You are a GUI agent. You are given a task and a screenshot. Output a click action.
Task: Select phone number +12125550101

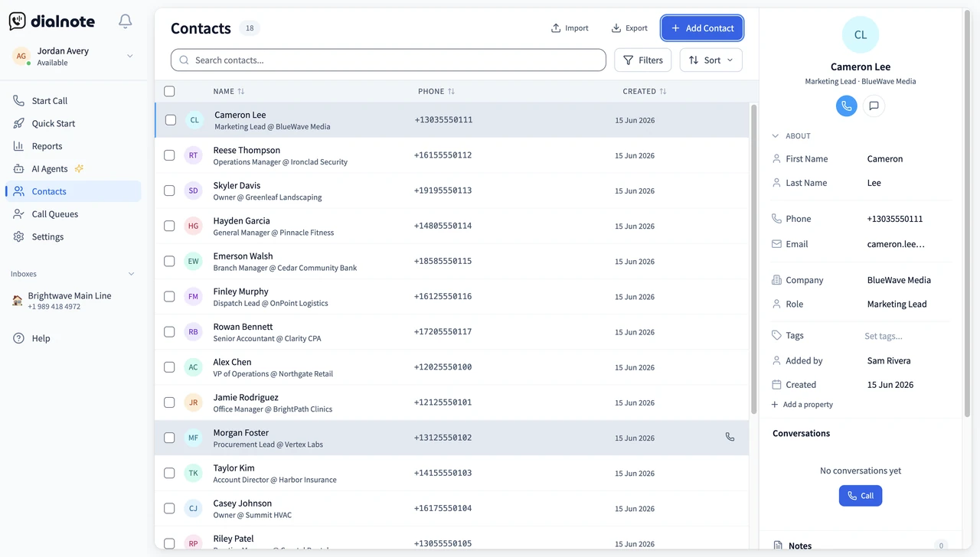443,402
